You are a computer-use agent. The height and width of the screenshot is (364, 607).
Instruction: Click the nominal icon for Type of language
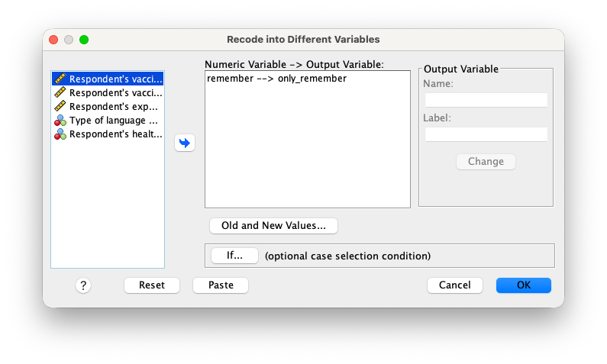pyautogui.click(x=60, y=121)
